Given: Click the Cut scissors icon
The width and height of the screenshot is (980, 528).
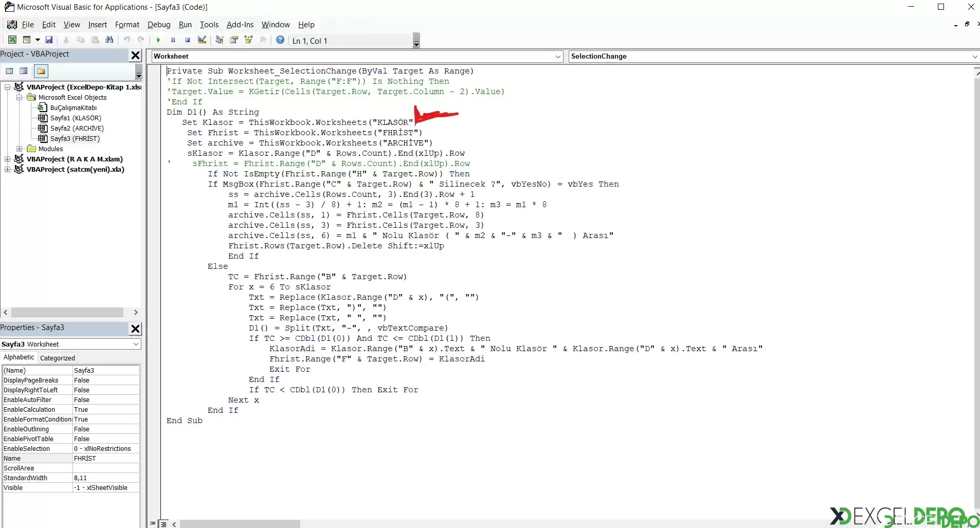Looking at the screenshot, I should coord(66,40).
